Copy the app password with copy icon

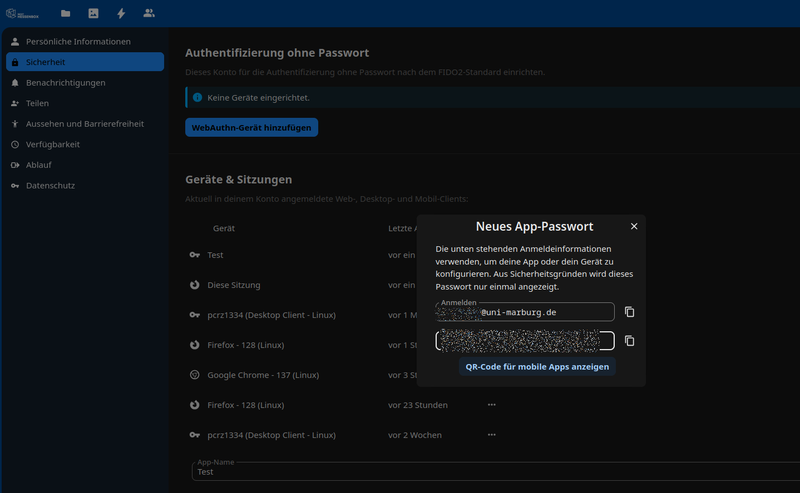point(630,341)
